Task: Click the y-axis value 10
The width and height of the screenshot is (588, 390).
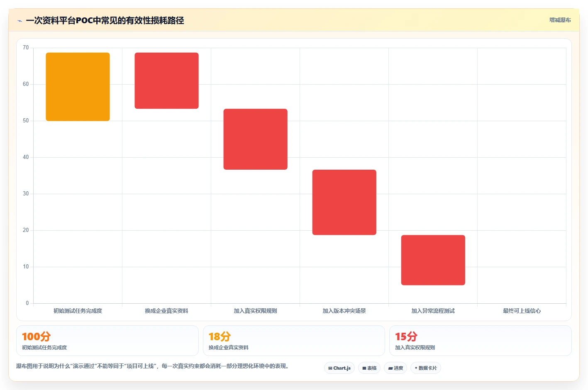Action: point(26,267)
